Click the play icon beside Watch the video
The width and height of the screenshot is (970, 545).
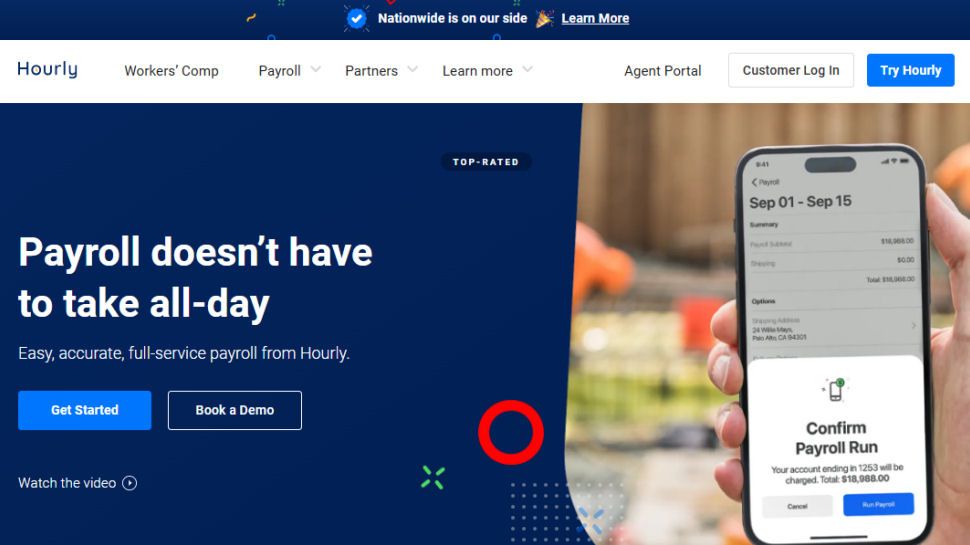coord(129,483)
